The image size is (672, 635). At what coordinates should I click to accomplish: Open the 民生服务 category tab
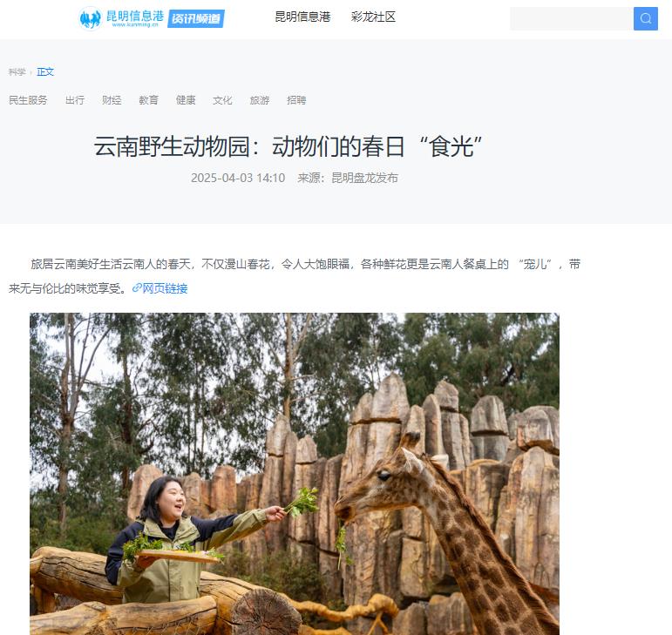28,100
